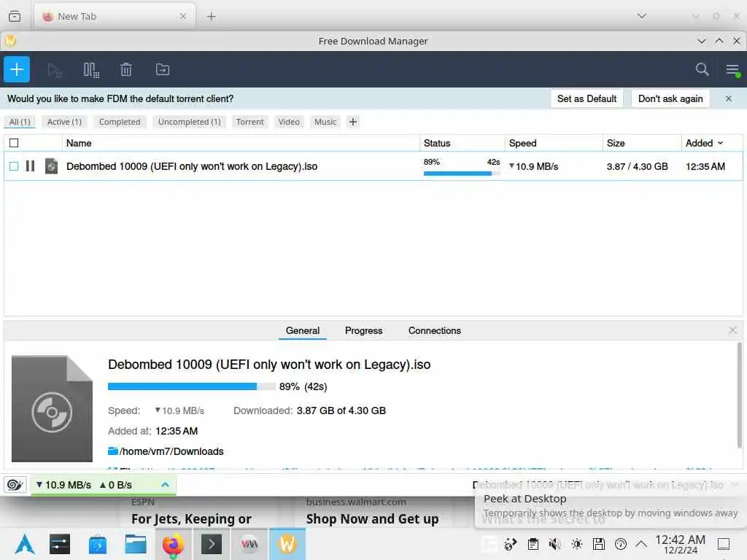
Task: Click the disk devices tray icon
Action: coord(599,544)
